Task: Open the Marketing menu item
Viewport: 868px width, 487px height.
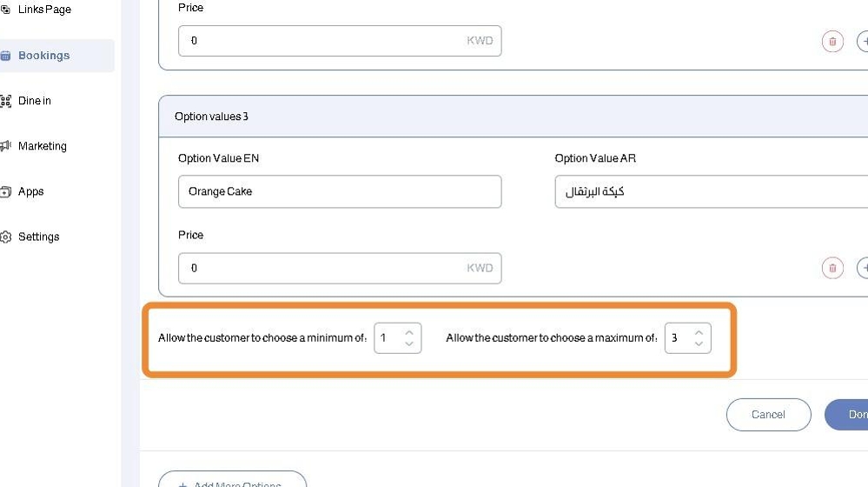Action: point(43,146)
